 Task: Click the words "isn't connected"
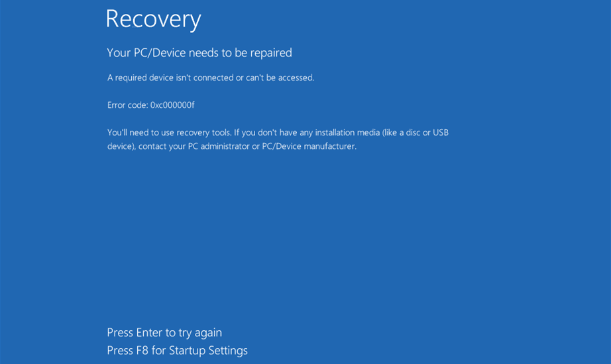201,77
